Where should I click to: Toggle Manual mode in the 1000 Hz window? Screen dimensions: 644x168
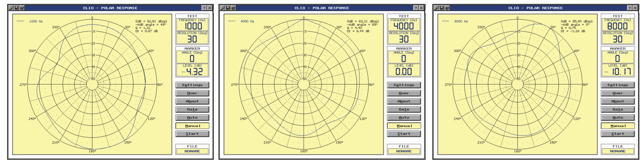click(192, 126)
